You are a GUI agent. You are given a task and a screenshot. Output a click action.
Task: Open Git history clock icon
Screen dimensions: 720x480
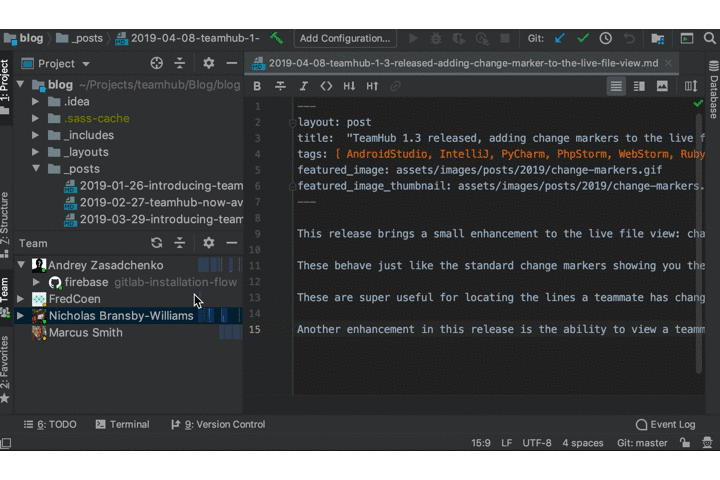coord(605,38)
